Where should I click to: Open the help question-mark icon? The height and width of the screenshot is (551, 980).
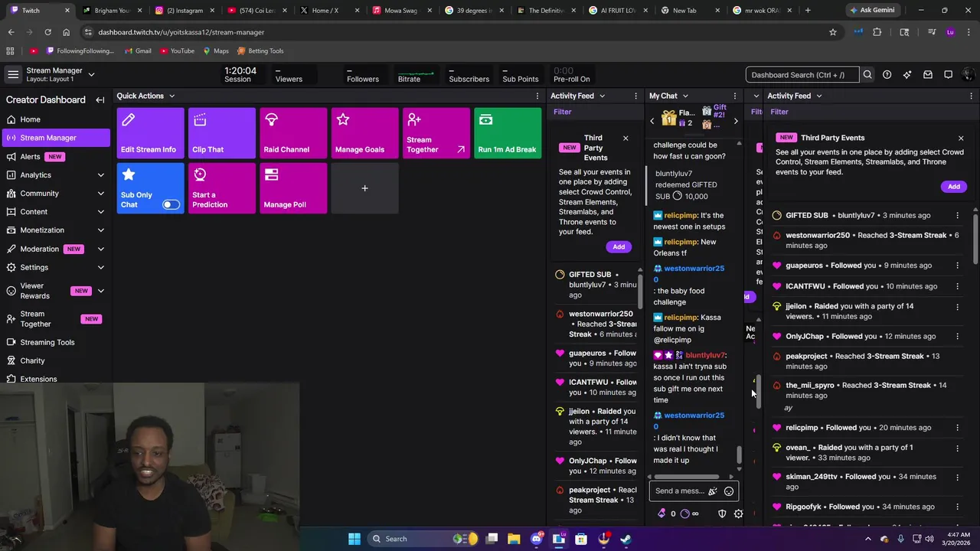[x=887, y=75]
